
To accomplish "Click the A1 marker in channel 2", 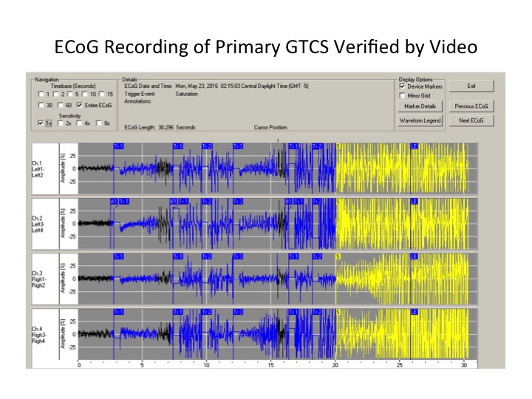I will tap(115, 201).
